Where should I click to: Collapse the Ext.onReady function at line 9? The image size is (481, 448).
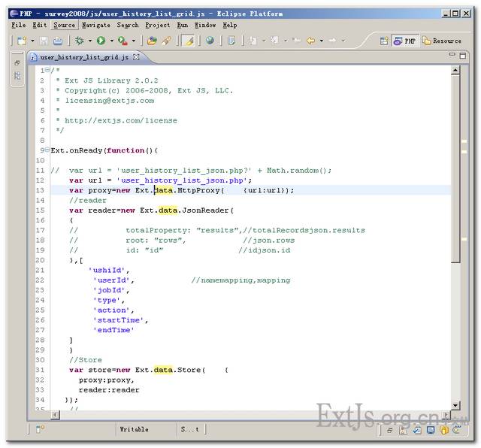[x=47, y=150]
